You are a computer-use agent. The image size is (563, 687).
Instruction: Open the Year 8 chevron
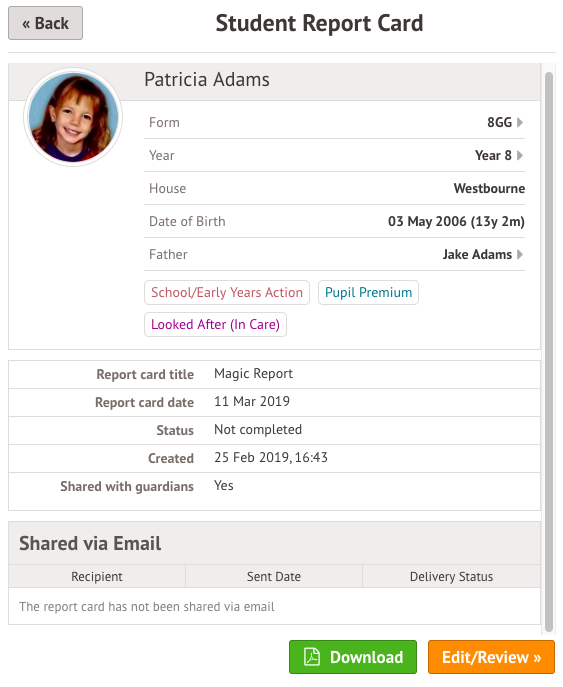[x=520, y=155]
